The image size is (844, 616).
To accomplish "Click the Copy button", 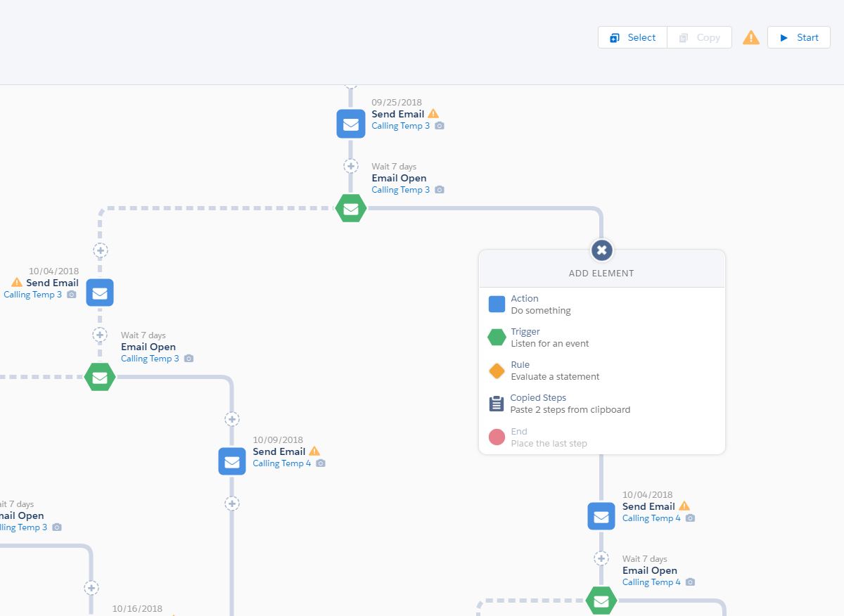I will click(x=699, y=37).
